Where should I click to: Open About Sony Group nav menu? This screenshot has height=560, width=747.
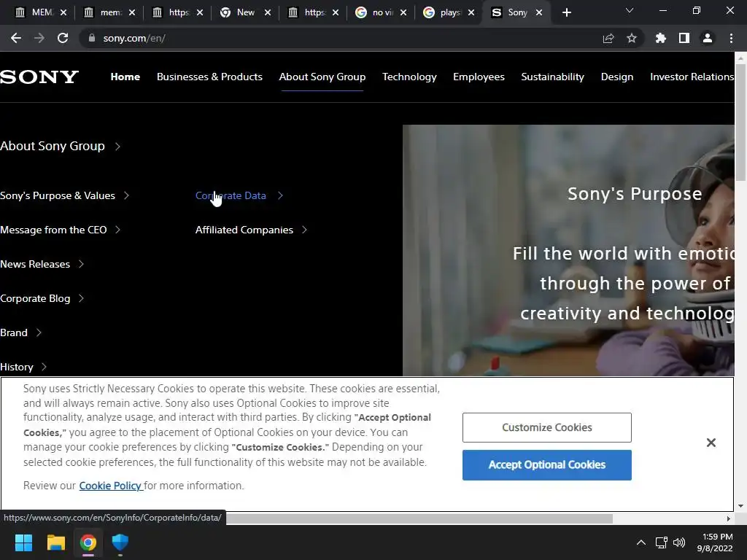(322, 77)
